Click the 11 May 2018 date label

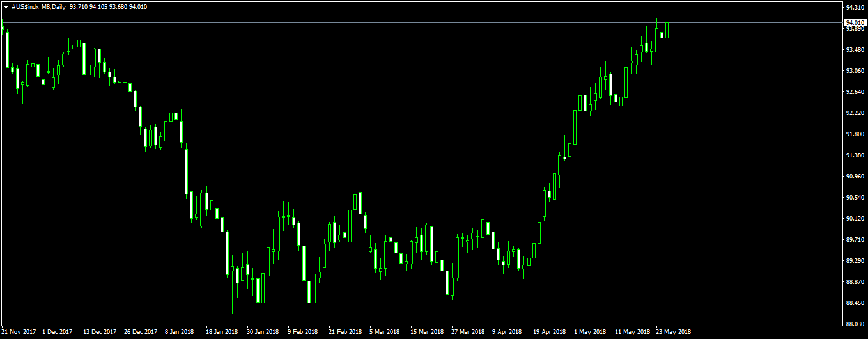[632, 332]
